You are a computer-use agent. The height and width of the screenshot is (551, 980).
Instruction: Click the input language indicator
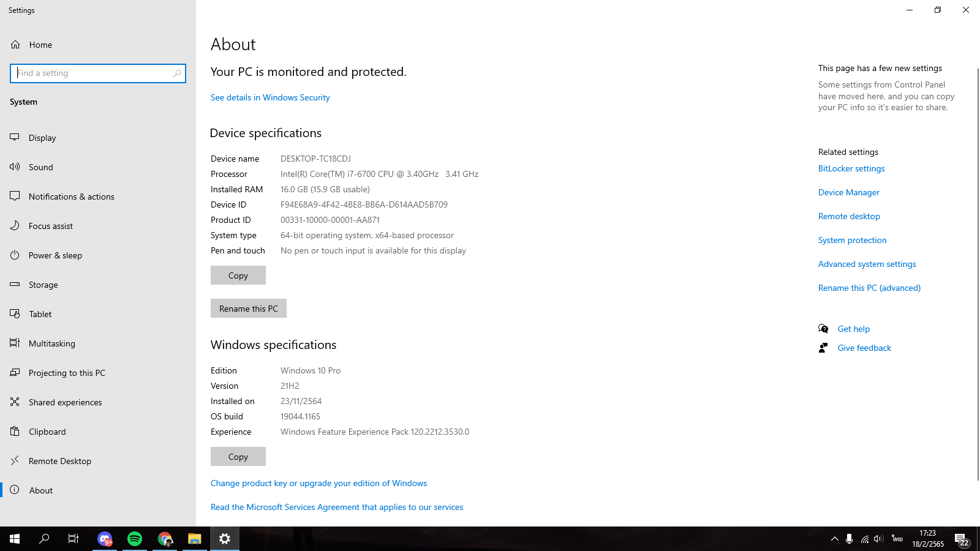click(x=897, y=539)
